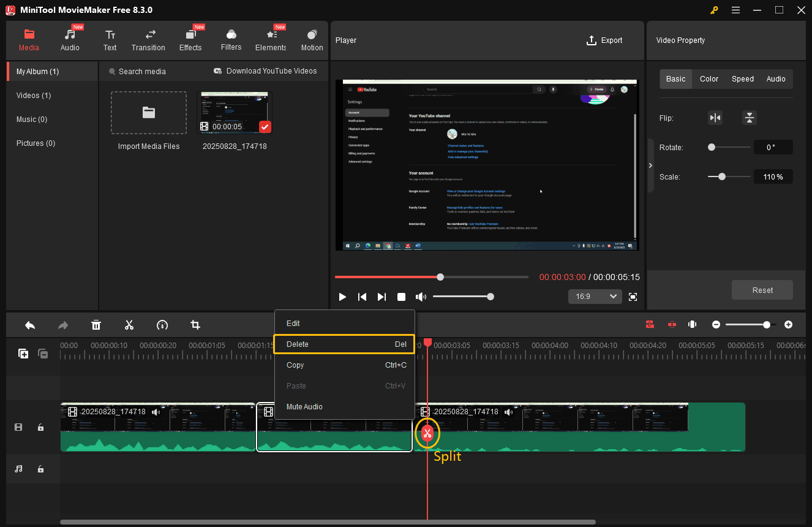812x527 pixels.
Task: Click the Rotate value field
Action: click(773, 147)
